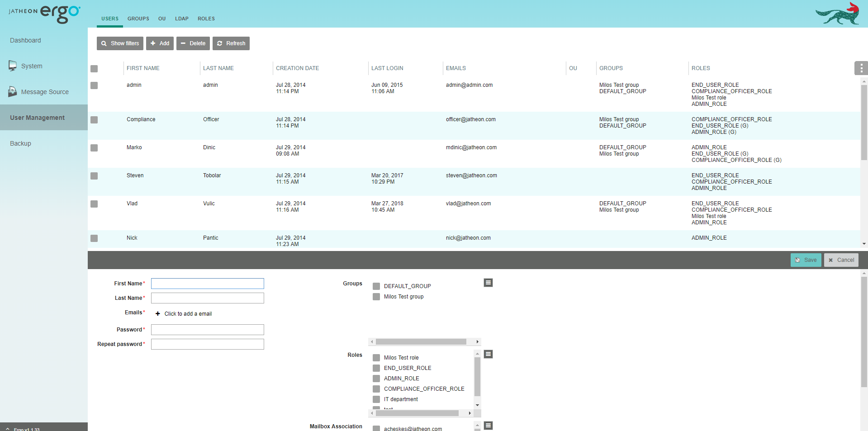
Task: Click the plus icon to add an email
Action: 158,314
